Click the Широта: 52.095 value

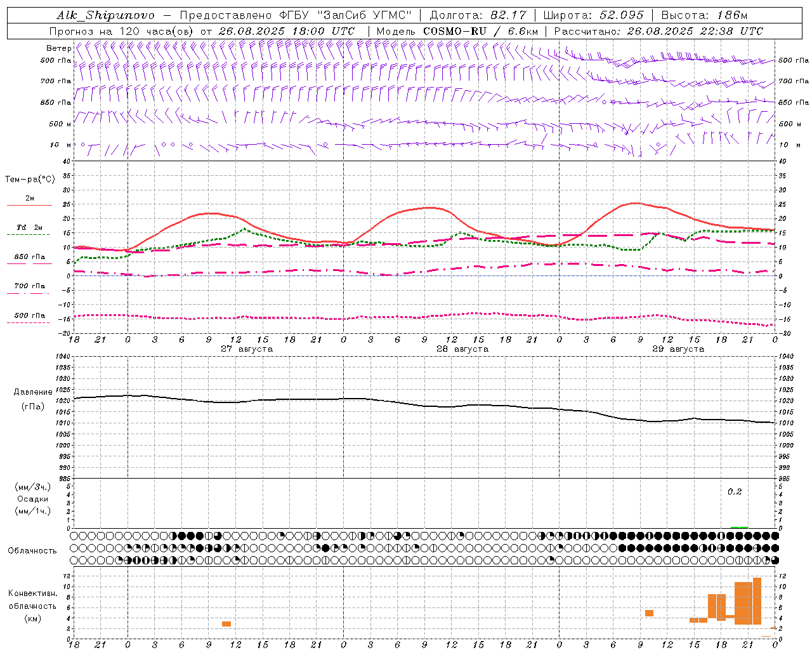(x=594, y=15)
